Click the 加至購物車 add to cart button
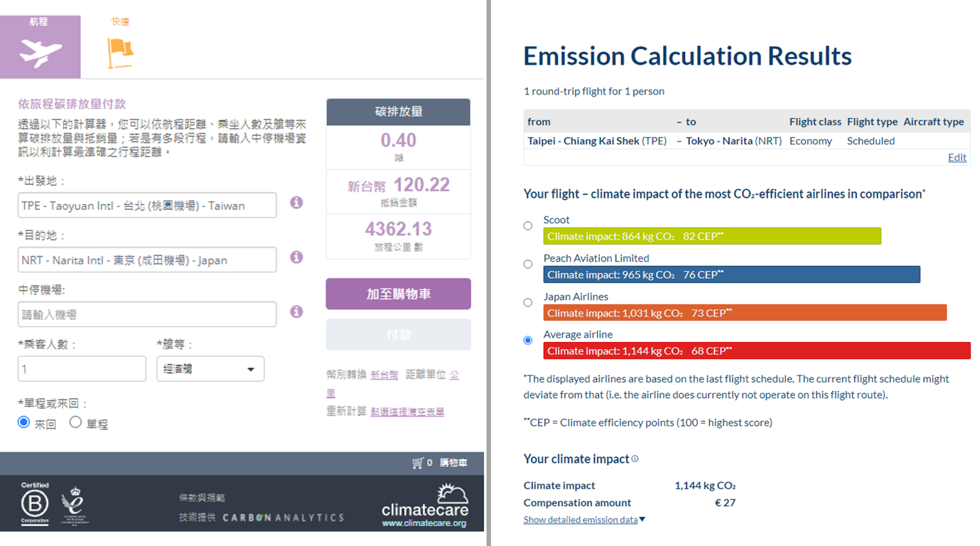980x546 pixels. coord(398,294)
